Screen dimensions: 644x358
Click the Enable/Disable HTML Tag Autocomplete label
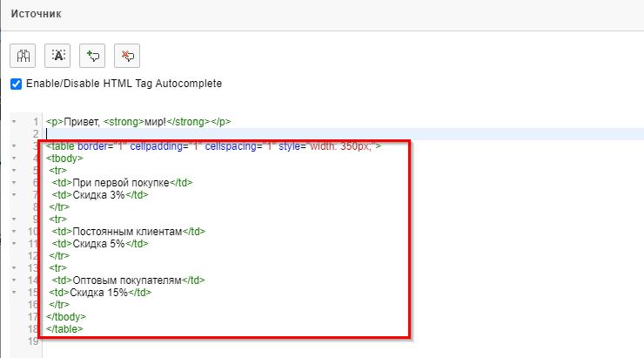[x=124, y=84]
